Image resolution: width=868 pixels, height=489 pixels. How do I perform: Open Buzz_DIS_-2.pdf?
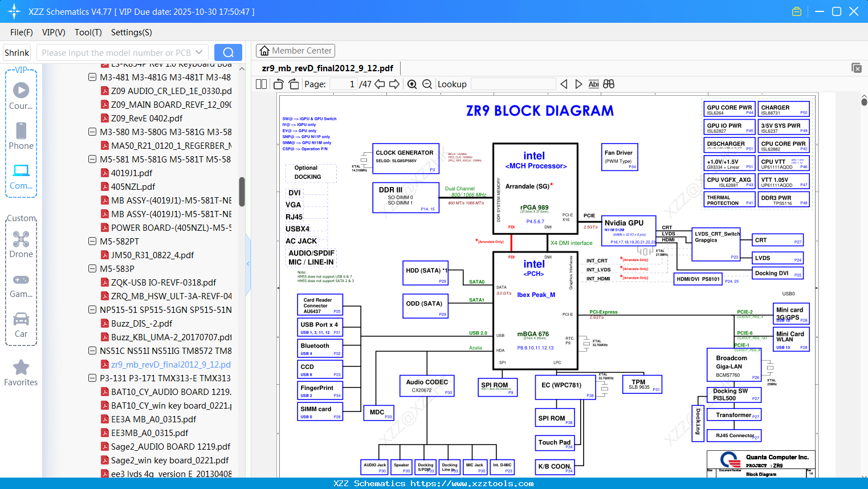pos(141,323)
